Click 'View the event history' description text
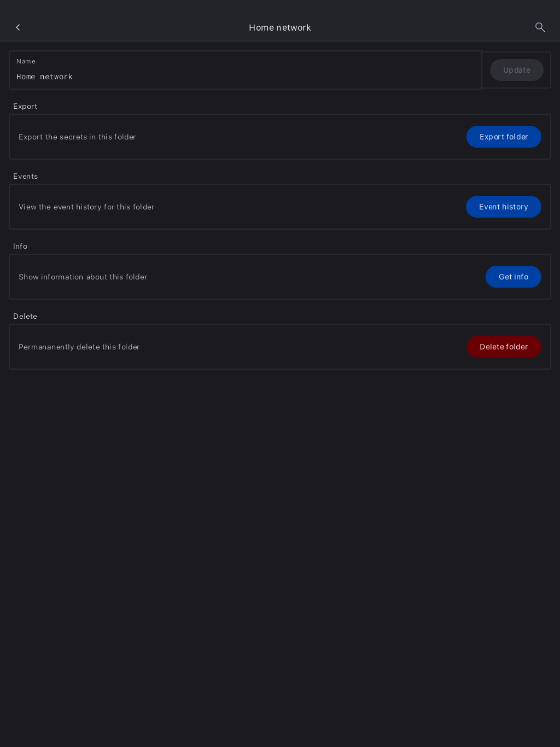560x747 pixels. 86,207
